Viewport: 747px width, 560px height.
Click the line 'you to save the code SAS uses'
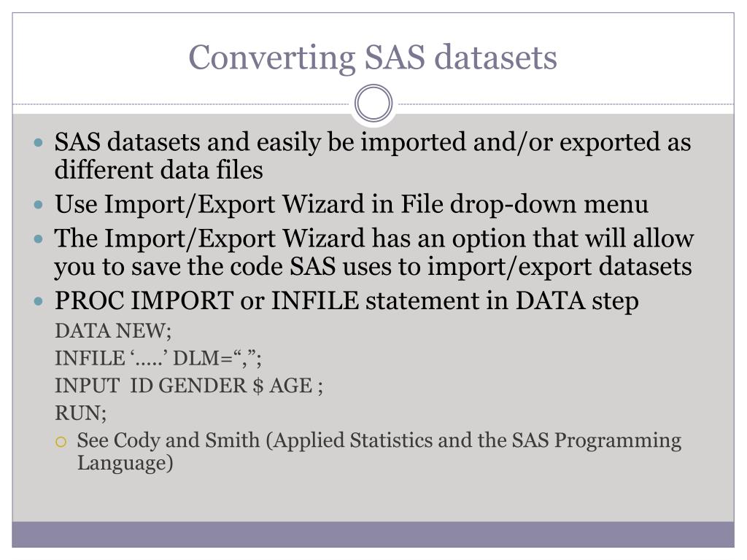pyautogui.click(x=373, y=266)
